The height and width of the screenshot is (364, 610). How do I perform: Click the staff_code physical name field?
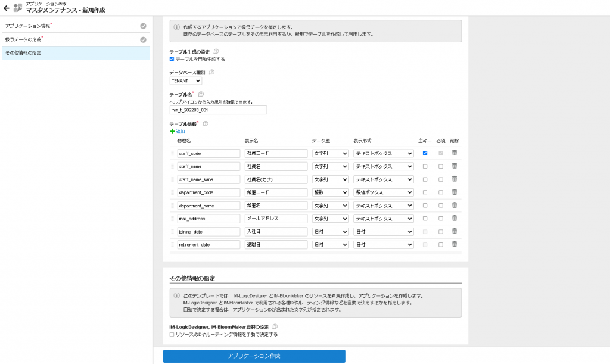(x=208, y=153)
